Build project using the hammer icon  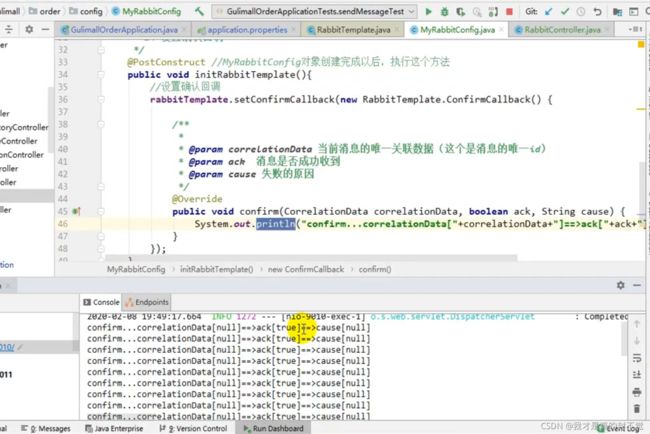point(199,11)
